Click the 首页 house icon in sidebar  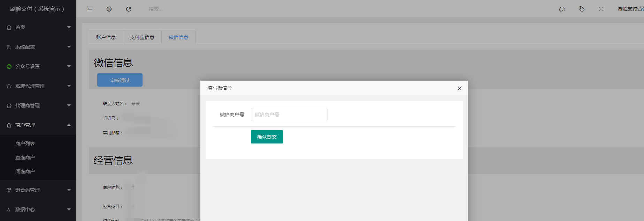pos(9,27)
